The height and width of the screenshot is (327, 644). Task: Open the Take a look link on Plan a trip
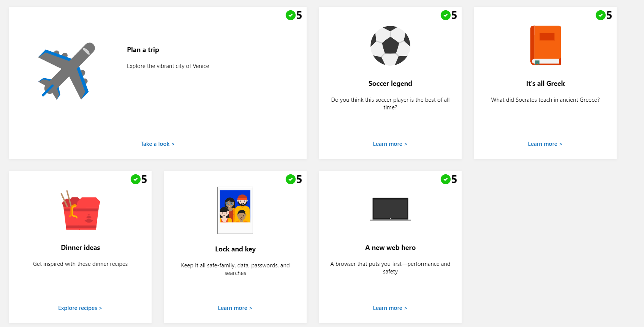pos(157,144)
